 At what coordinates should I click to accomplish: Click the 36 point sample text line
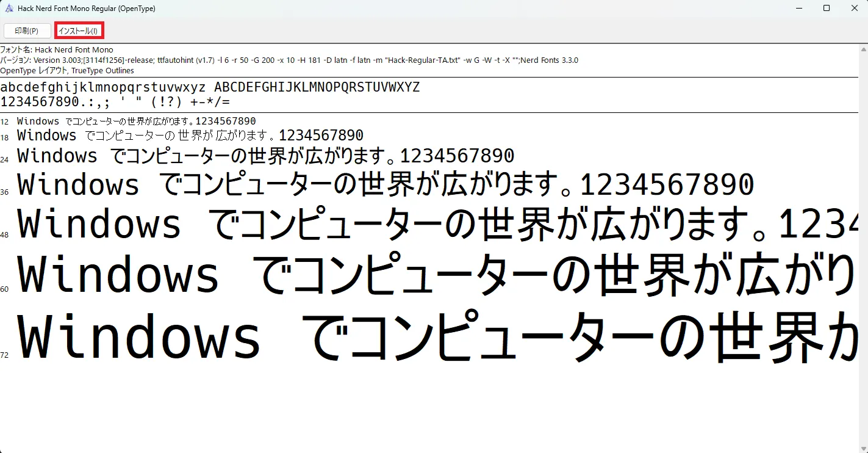386,184
